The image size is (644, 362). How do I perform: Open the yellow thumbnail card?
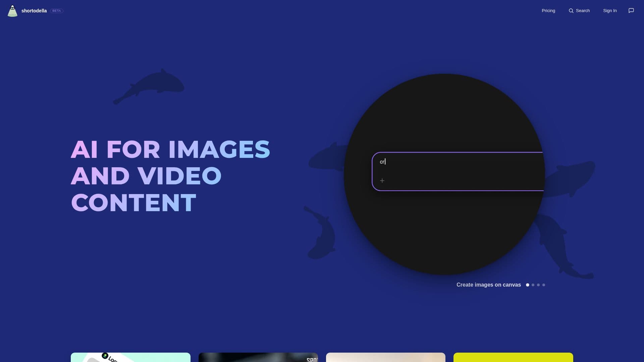[x=513, y=357]
